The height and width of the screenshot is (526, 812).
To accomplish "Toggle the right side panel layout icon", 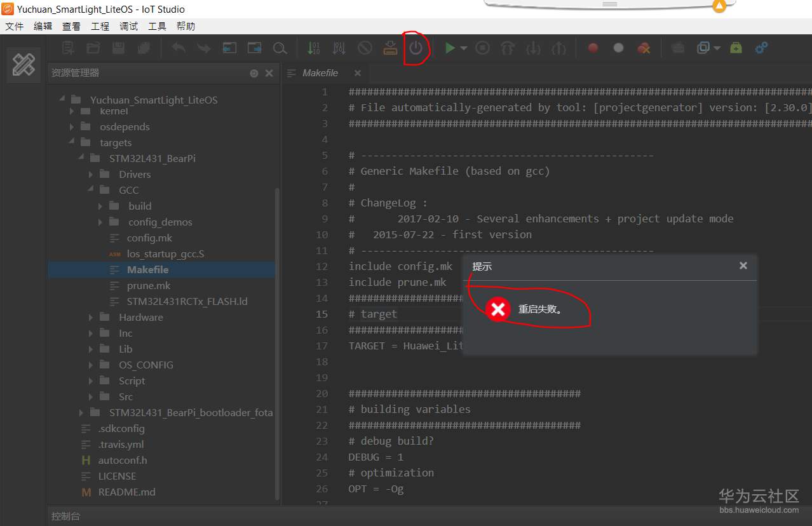I will [x=255, y=48].
